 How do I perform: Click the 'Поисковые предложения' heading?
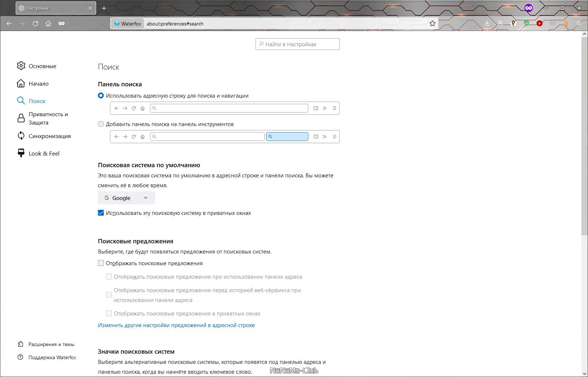(135, 241)
